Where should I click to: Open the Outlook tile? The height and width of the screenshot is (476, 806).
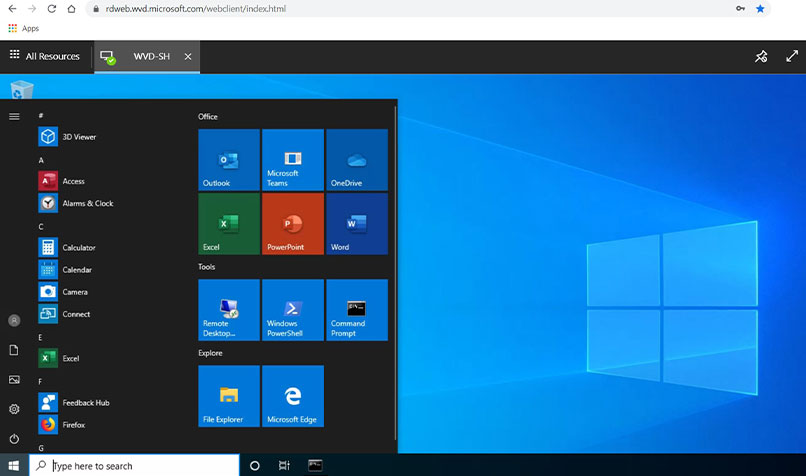click(229, 160)
